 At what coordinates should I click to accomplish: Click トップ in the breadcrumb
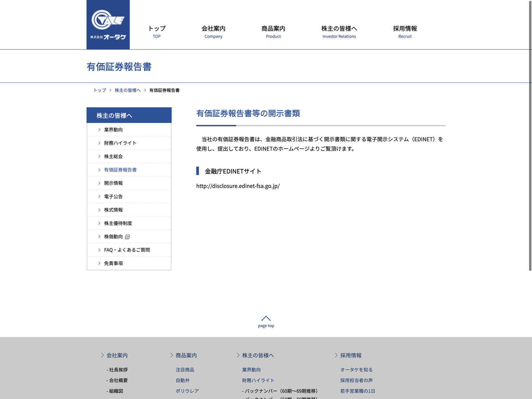point(100,90)
